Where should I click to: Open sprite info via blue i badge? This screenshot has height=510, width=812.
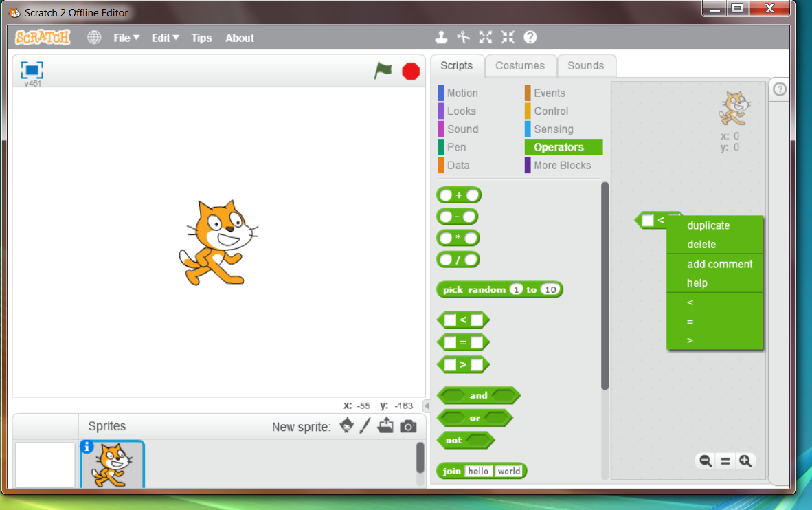(87, 447)
